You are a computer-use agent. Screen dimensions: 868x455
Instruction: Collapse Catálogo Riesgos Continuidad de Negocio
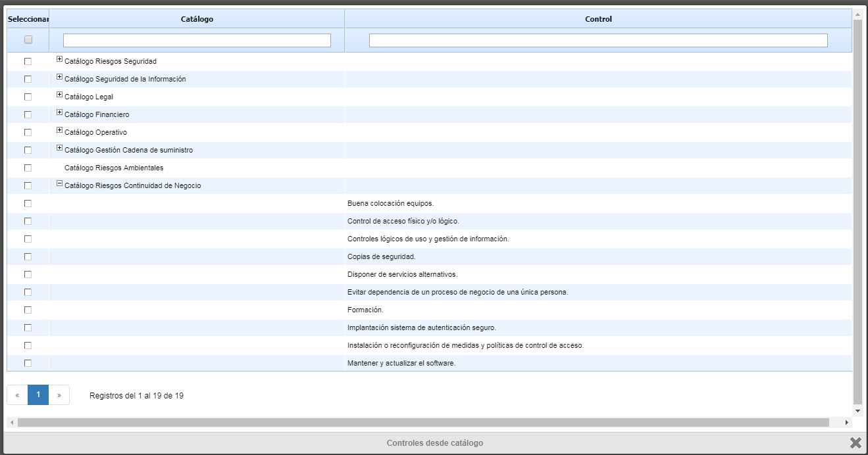tap(59, 184)
